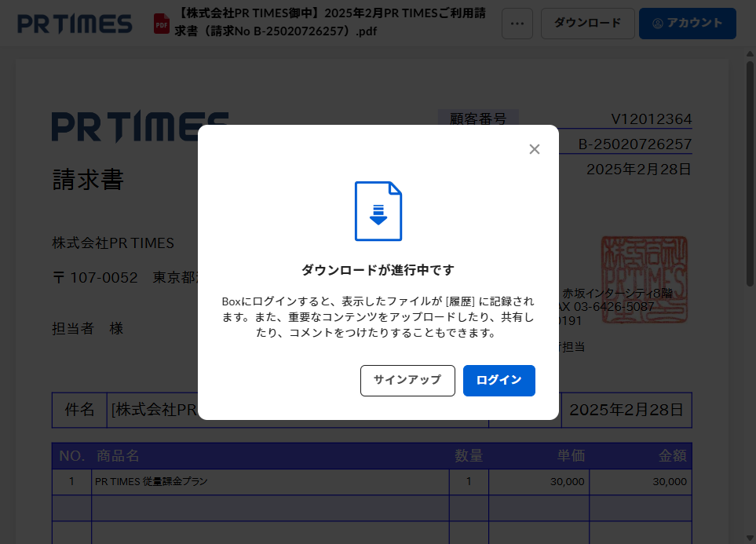Click the 金額 column header
The width and height of the screenshot is (756, 544).
(673, 456)
